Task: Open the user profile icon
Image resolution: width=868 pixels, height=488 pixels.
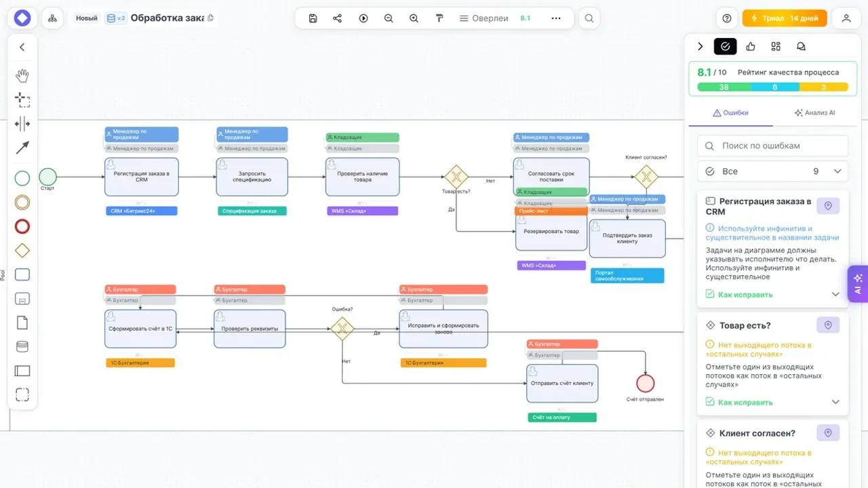Action: pyautogui.click(x=846, y=18)
